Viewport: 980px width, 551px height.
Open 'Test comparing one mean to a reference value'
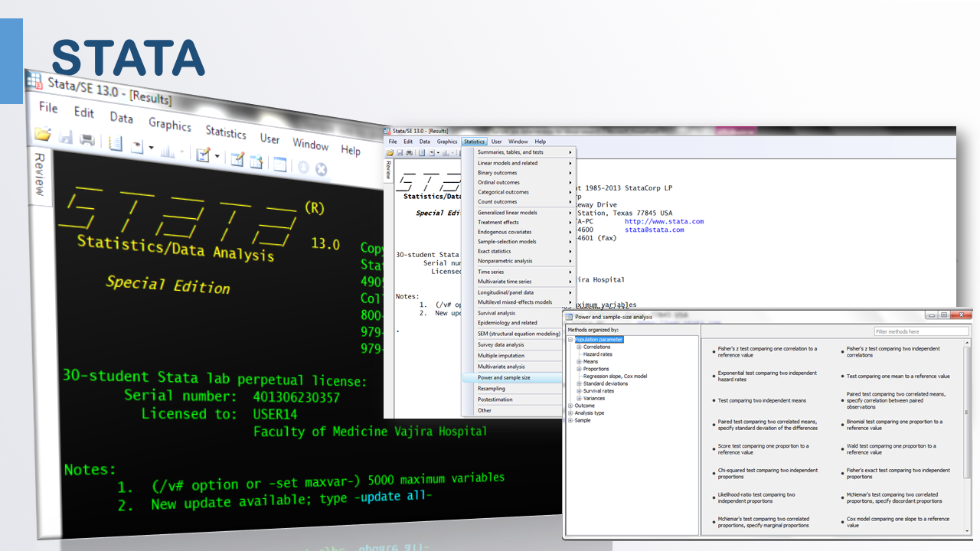pyautogui.click(x=898, y=376)
